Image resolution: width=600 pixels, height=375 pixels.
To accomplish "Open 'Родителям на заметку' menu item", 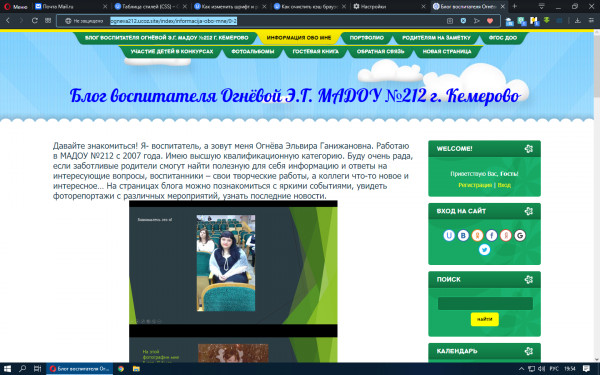I will click(436, 38).
